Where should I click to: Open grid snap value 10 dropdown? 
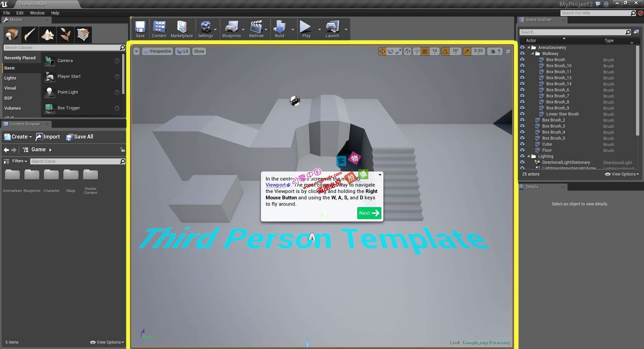(434, 51)
